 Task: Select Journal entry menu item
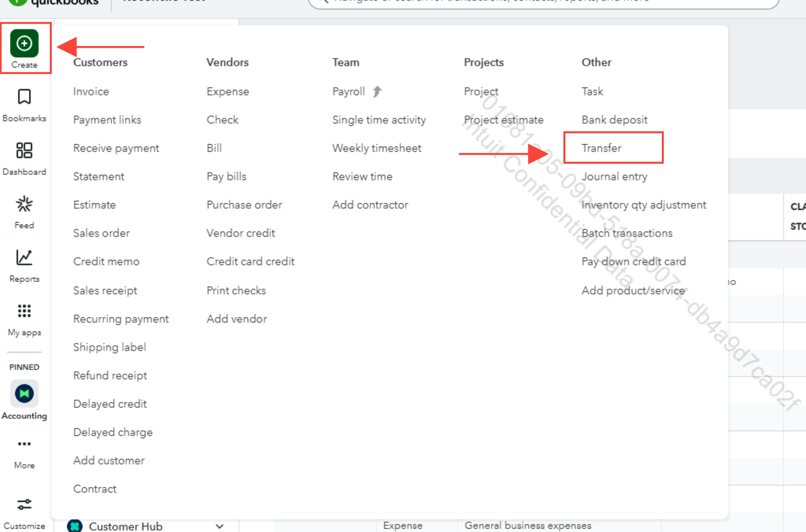click(x=614, y=177)
